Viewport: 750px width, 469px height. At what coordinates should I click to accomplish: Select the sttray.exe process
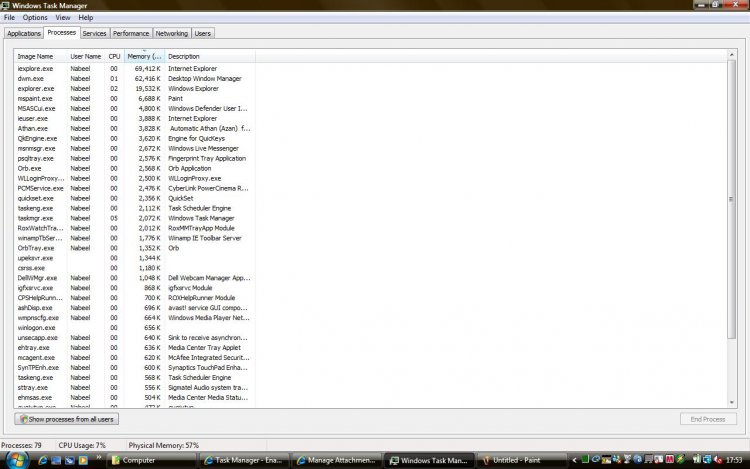134,388
